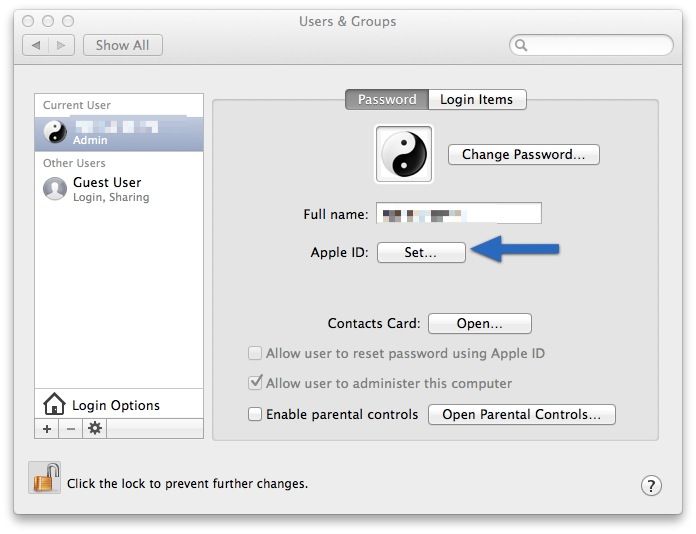Toggle Allow user to reset password checkbox
The image size is (696, 534).
(x=255, y=353)
